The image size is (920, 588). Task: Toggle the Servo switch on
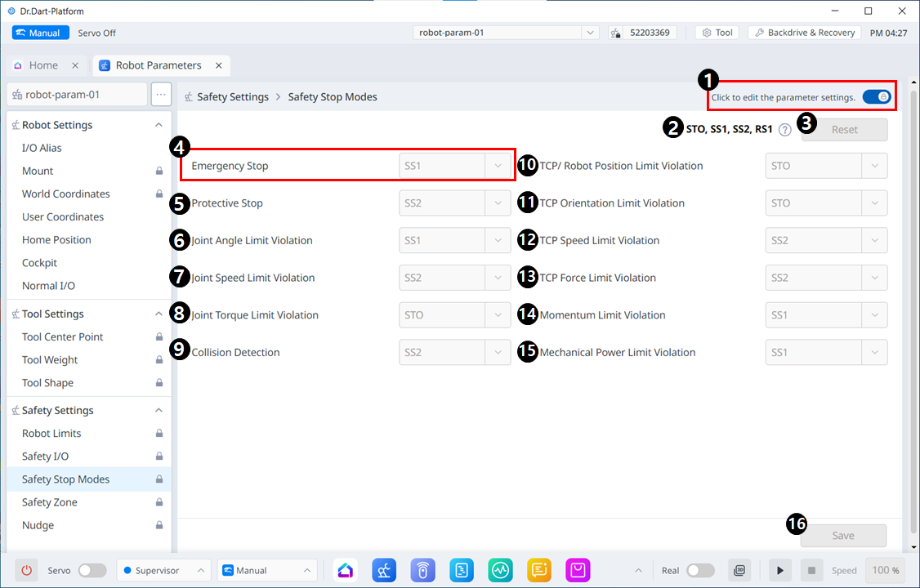tap(92, 570)
